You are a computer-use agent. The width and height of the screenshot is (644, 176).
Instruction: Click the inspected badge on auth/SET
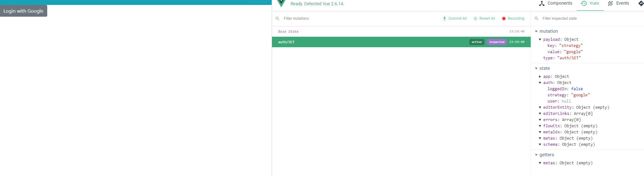pos(497,42)
